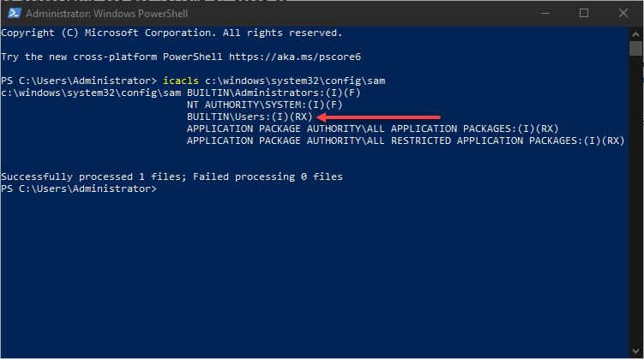Click the PowerShell icon in the title bar
The height and width of the screenshot is (359, 644).
pos(13,13)
